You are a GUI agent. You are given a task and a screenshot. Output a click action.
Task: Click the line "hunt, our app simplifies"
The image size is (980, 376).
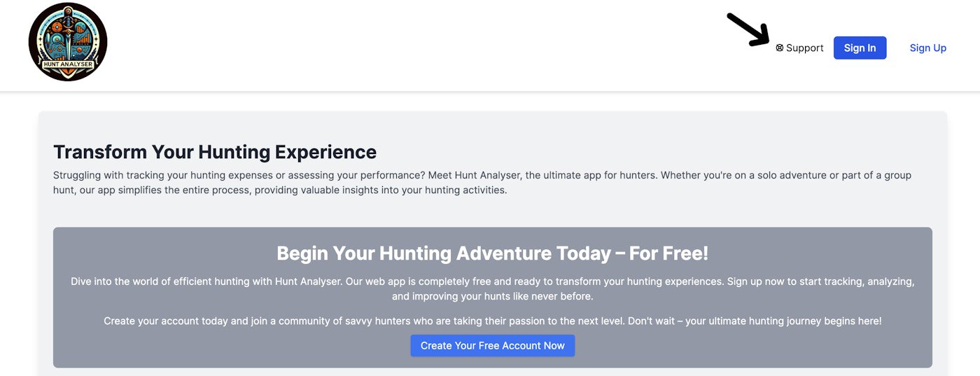coord(280,190)
